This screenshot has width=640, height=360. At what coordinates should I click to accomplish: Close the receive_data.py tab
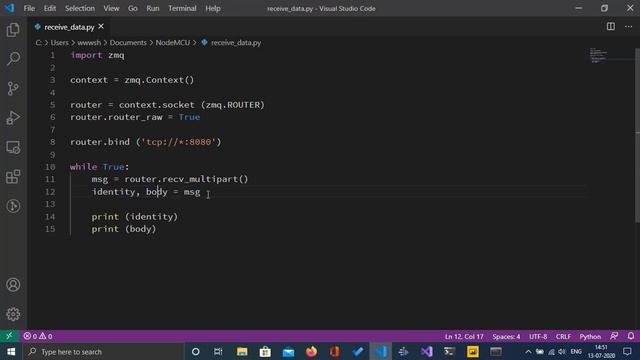[x=101, y=27]
